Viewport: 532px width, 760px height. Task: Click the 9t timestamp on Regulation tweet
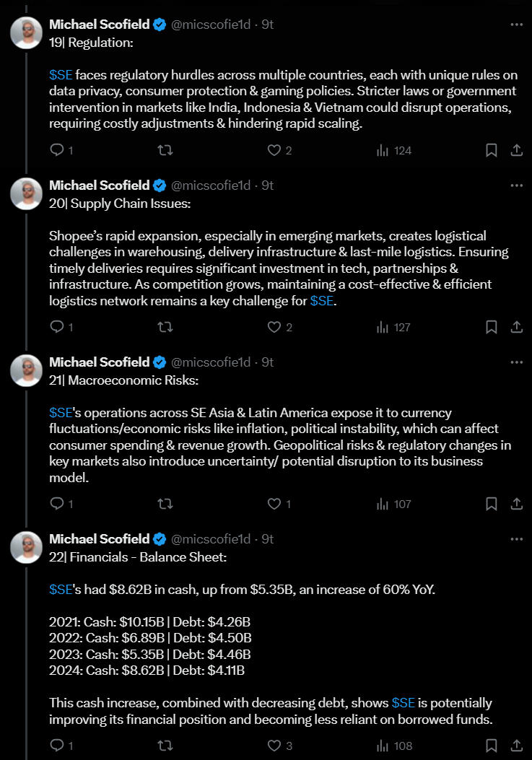coord(267,24)
